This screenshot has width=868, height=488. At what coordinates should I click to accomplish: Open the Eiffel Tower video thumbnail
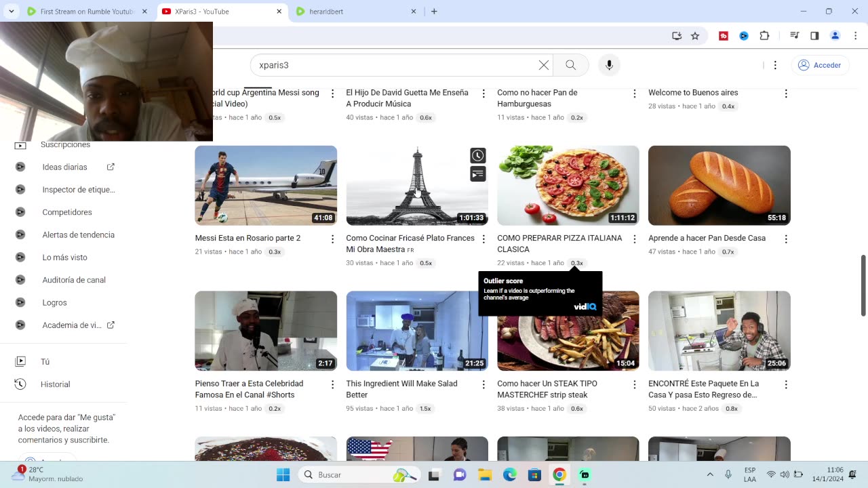[417, 185]
